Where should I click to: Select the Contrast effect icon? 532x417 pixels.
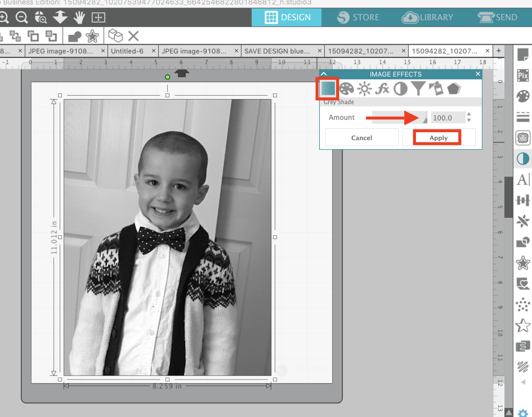[400, 89]
